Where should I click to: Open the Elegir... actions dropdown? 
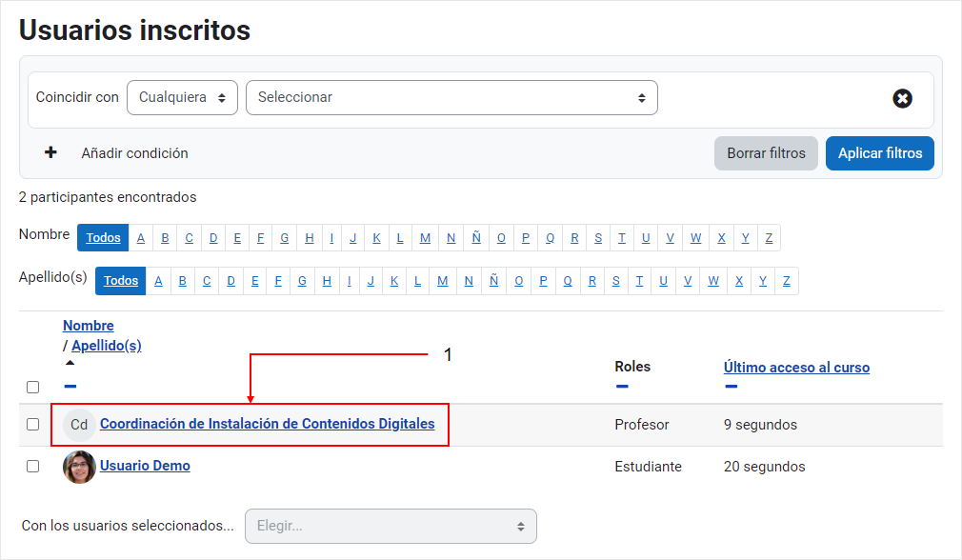391,527
